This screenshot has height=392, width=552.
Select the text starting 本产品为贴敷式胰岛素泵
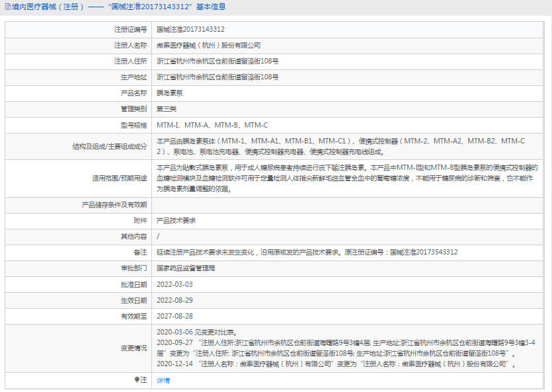(347, 178)
